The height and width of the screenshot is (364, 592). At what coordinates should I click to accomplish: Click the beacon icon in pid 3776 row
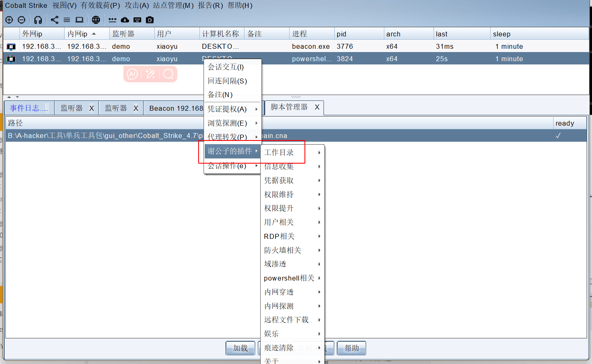[11, 47]
